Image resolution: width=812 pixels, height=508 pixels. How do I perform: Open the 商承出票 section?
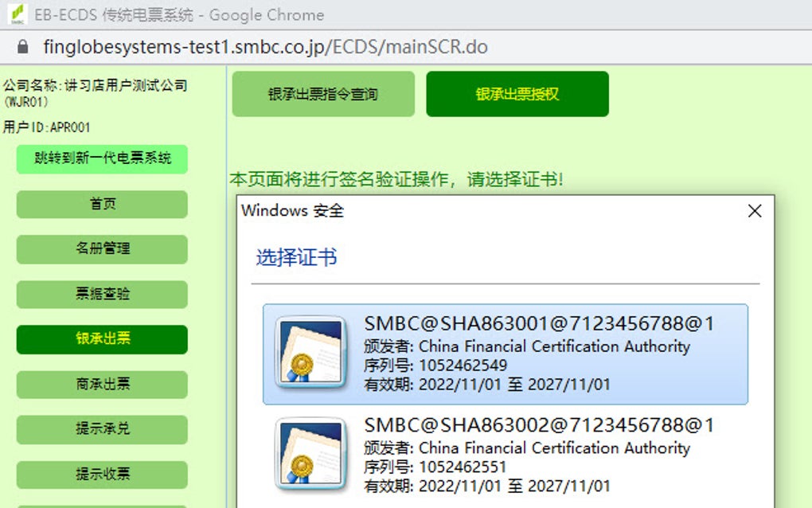click(x=101, y=385)
